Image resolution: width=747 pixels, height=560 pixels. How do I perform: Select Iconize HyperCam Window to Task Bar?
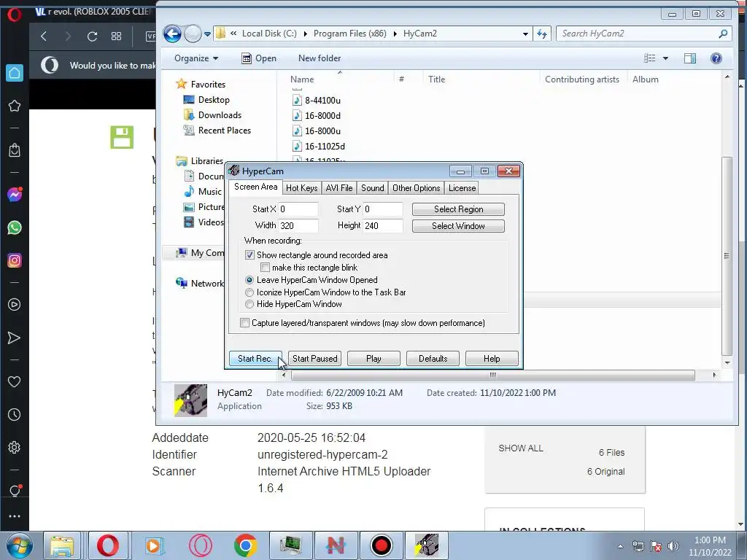249,292
